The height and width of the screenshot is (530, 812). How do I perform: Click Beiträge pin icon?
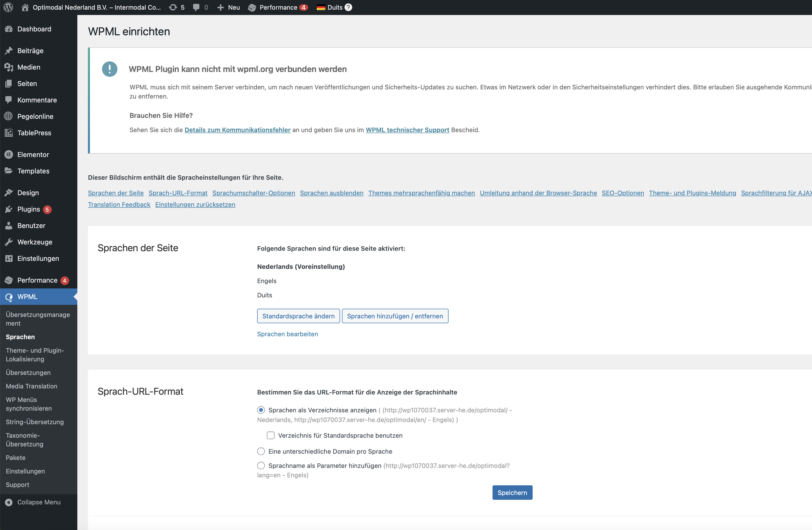click(8, 50)
